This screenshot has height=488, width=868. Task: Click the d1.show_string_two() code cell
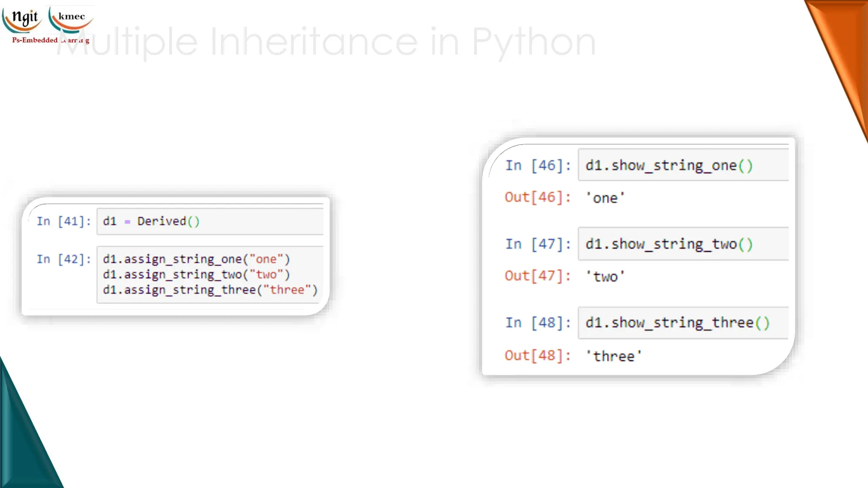[683, 244]
